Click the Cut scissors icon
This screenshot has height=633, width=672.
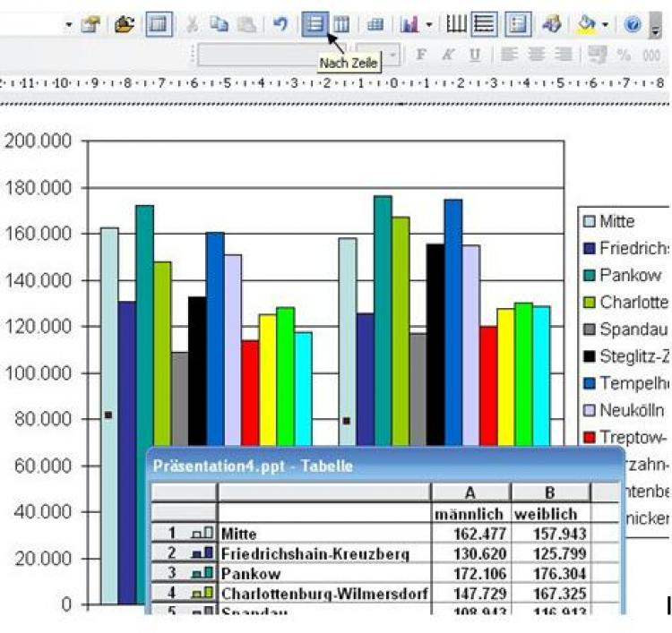[x=192, y=24]
